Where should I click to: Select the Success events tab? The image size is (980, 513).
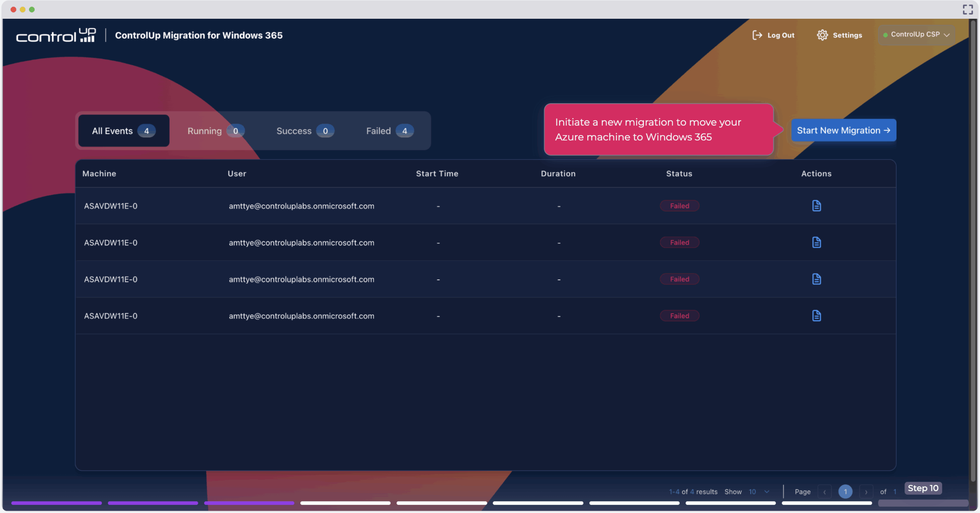pyautogui.click(x=304, y=131)
